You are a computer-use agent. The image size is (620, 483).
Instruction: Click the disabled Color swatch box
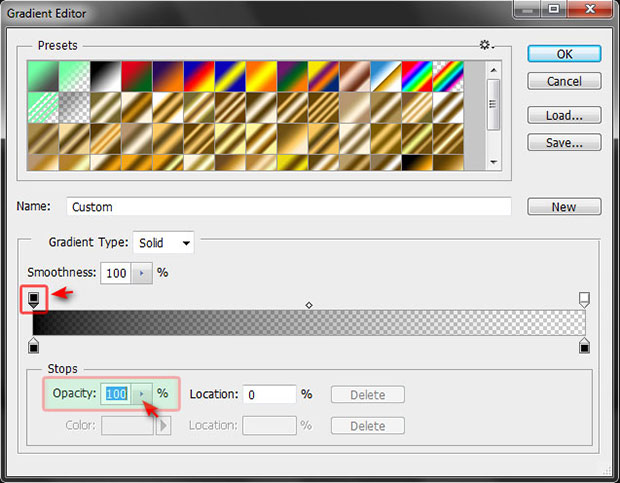[127, 426]
